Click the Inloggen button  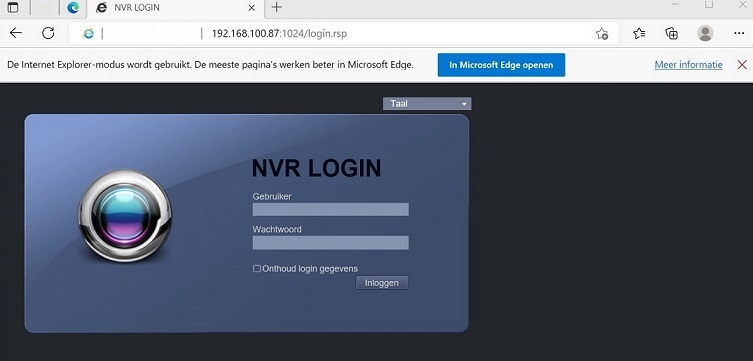coord(382,283)
